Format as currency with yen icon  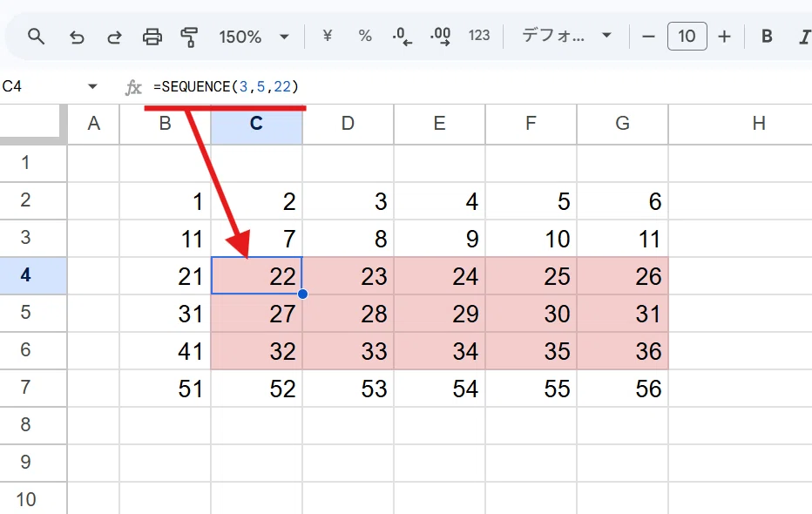[x=328, y=36]
